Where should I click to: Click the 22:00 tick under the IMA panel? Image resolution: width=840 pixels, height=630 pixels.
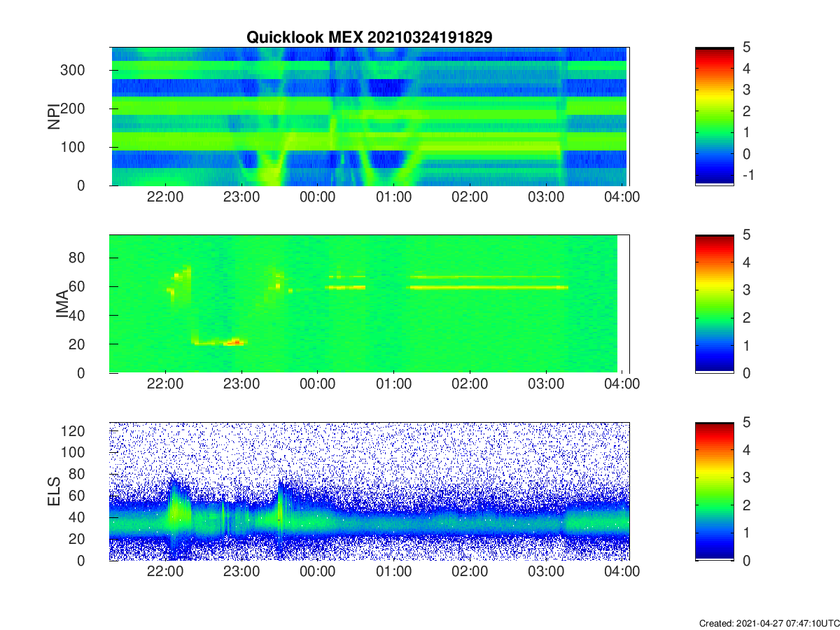coord(165,385)
